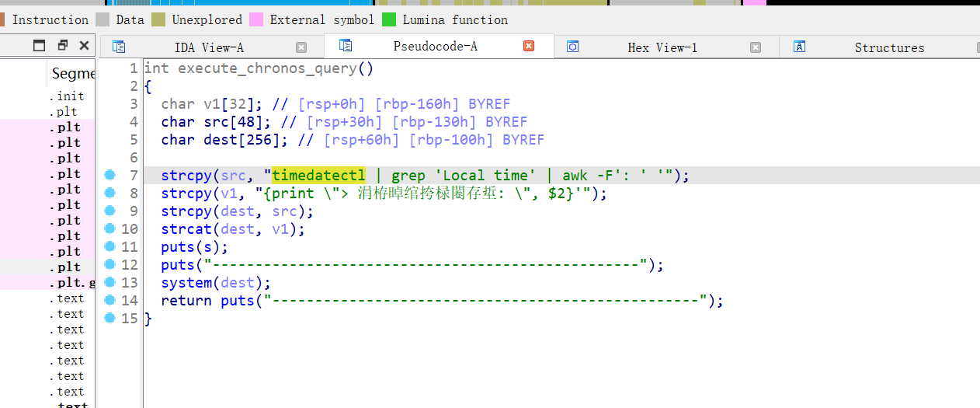The image size is (980, 408).
Task: Toggle breakpoint dot on line 13
Action: pos(109,282)
